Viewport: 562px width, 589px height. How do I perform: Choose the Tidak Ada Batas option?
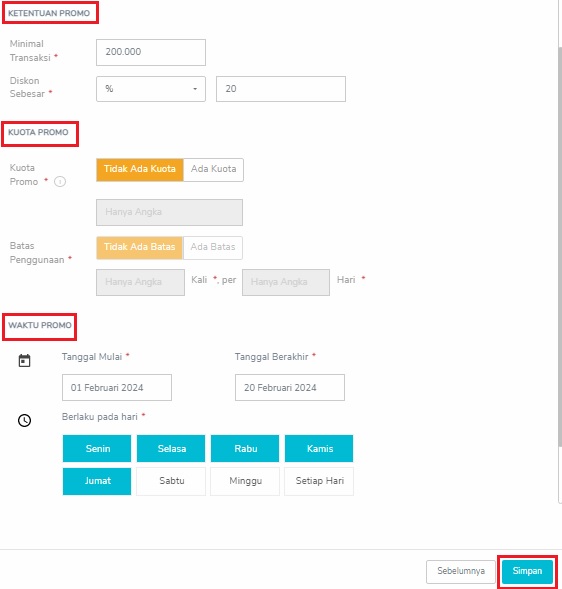click(139, 248)
